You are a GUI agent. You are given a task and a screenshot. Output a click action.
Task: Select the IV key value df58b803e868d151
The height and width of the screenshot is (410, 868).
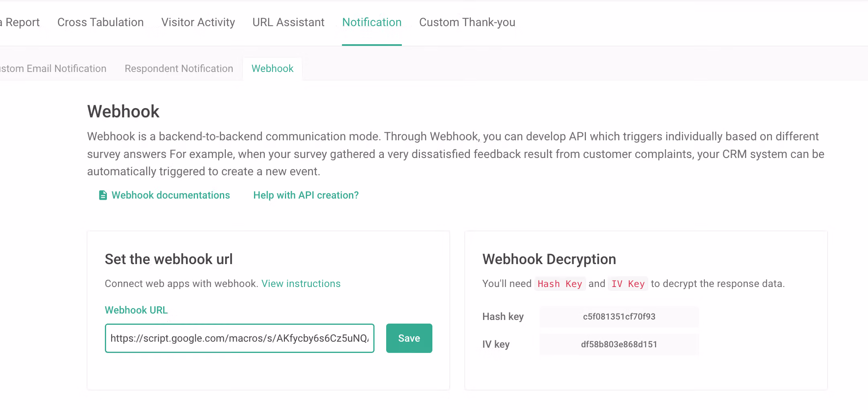coord(619,344)
